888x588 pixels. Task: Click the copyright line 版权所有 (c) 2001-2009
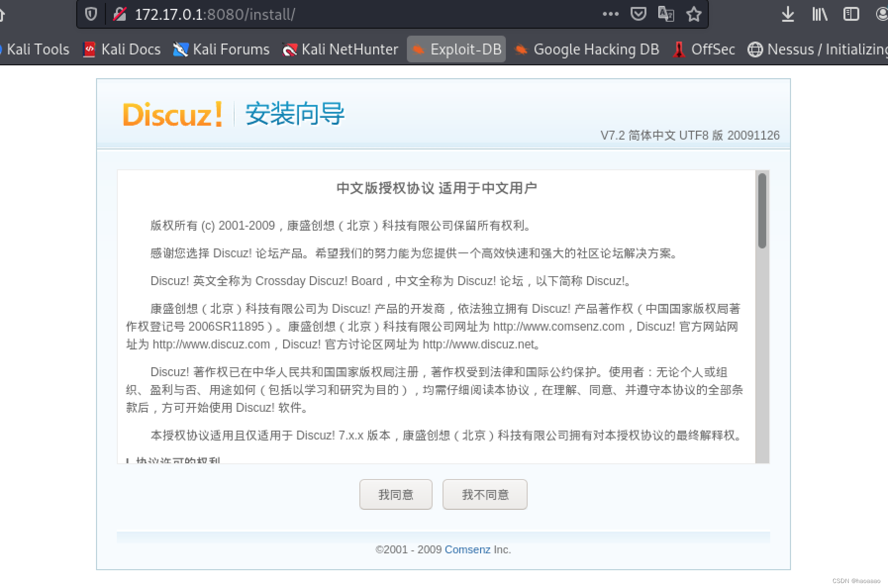pyautogui.click(x=212, y=226)
